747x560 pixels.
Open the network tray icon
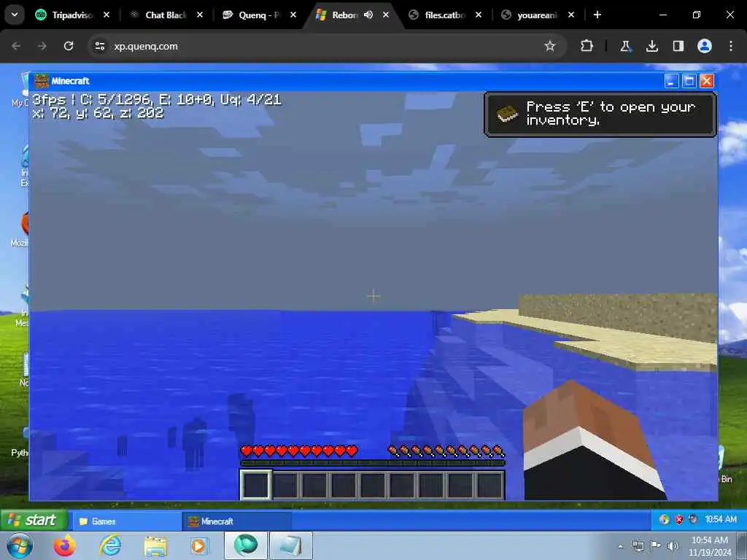pyautogui.click(x=638, y=546)
